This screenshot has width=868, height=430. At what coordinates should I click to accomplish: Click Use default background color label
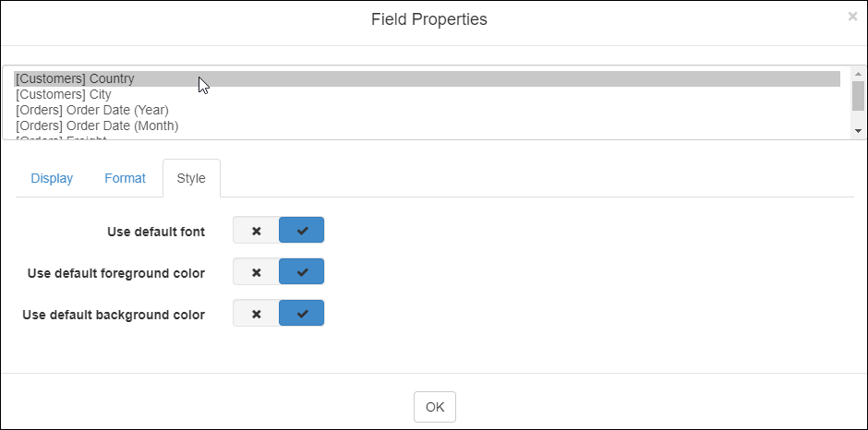[x=114, y=315]
